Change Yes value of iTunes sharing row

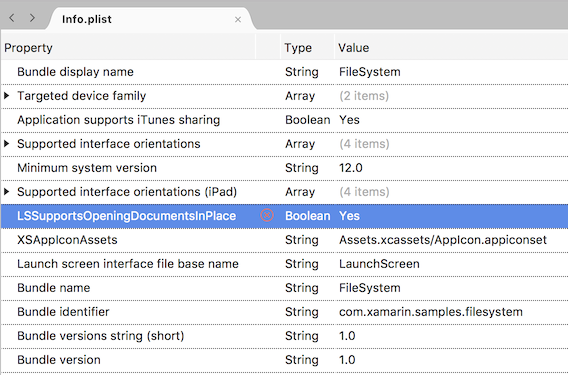click(x=349, y=120)
